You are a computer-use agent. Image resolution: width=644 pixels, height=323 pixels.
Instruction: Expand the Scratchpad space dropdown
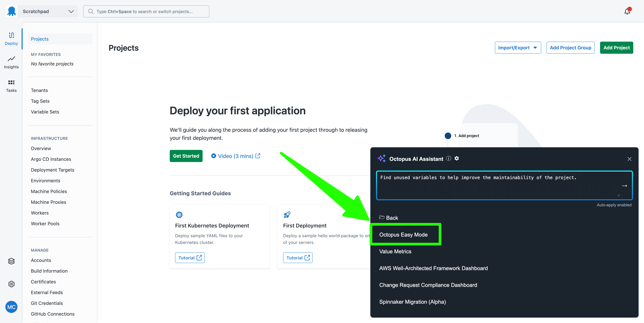coord(71,12)
